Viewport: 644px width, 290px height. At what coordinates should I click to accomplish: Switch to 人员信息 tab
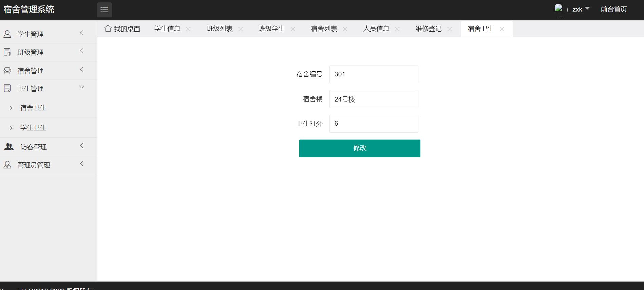click(376, 29)
